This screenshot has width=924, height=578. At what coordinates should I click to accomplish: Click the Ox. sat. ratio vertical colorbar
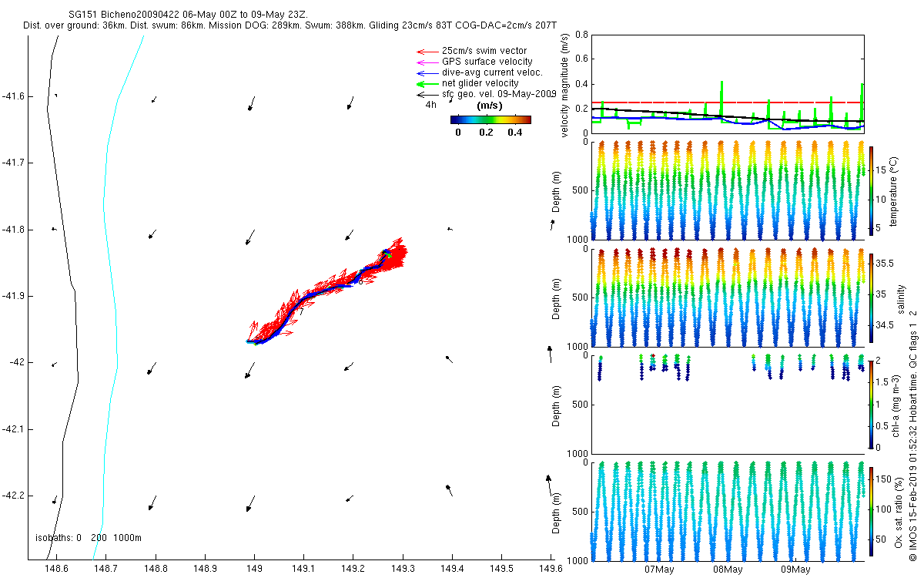pyautogui.click(x=872, y=511)
